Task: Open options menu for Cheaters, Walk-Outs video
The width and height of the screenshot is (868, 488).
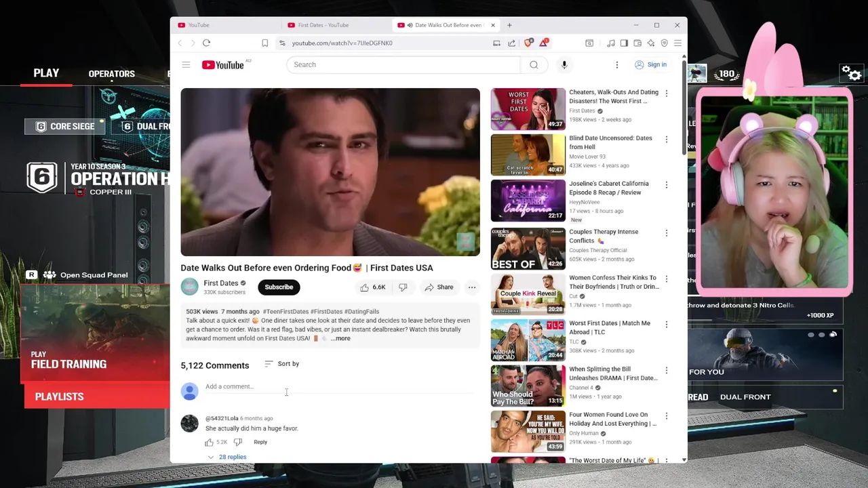Action: click(x=666, y=94)
